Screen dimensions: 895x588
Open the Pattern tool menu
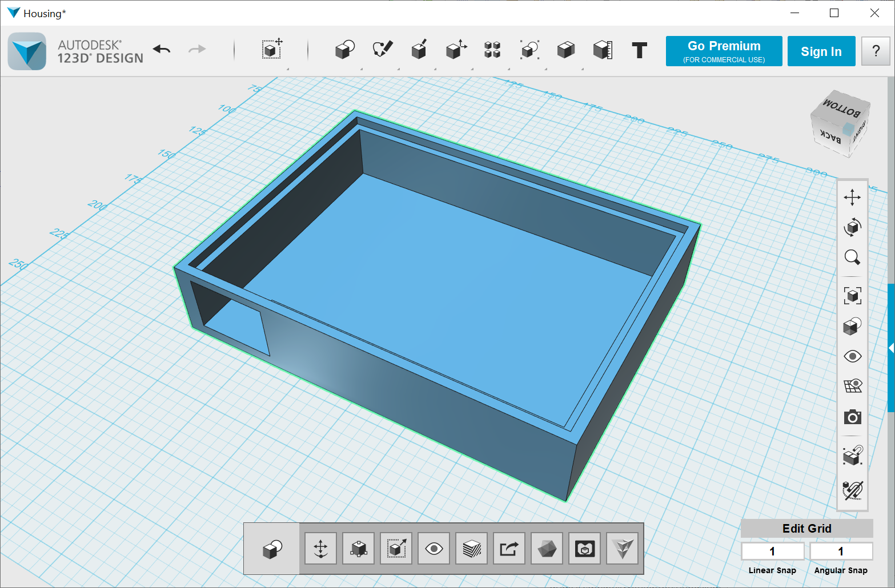(492, 50)
